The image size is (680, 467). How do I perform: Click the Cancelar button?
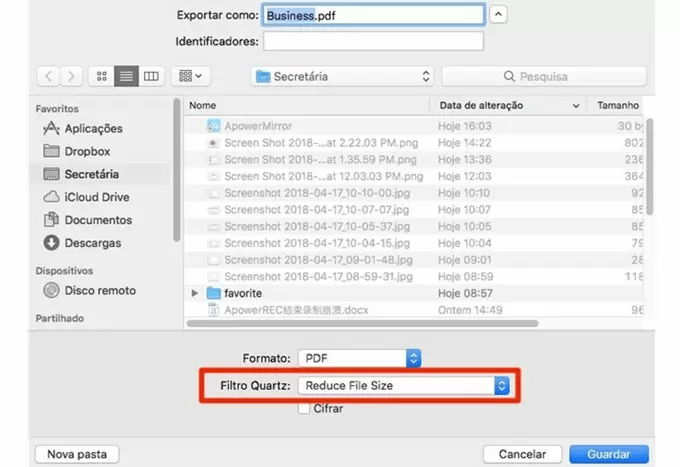pos(521,454)
